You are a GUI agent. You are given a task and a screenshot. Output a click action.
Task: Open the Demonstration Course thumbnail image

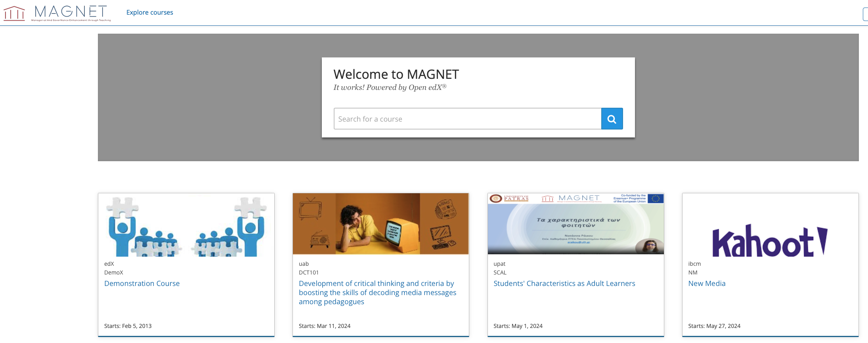186,225
